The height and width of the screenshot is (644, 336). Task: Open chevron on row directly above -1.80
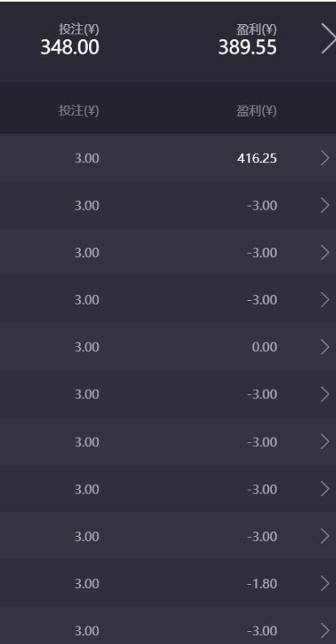325,536
